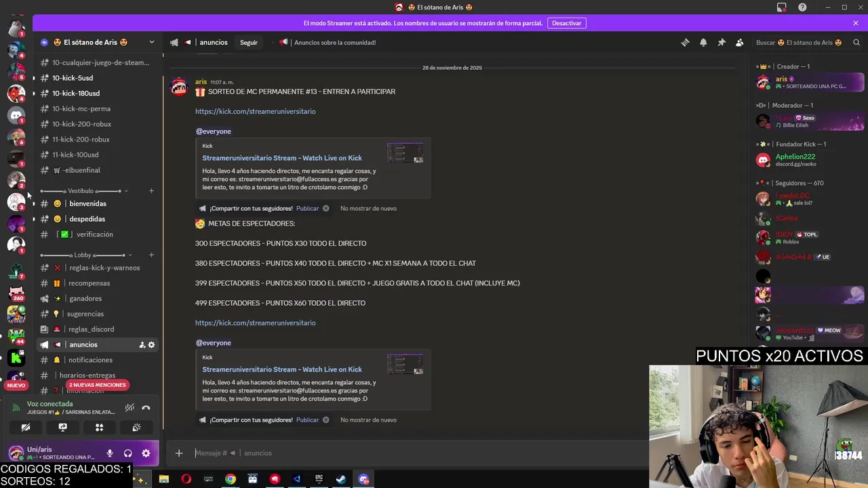Edit anuncios channel with its gear icon
Viewport: 868px width, 488px height.
(x=151, y=345)
